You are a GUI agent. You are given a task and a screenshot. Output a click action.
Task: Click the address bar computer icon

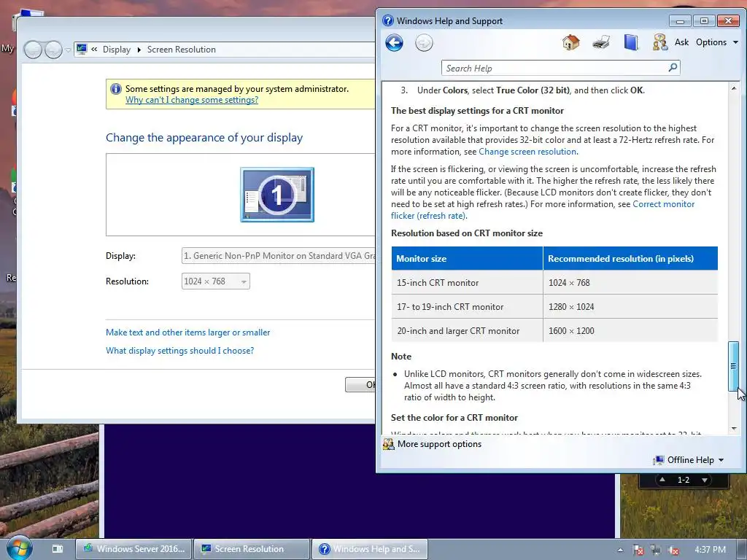pos(82,49)
